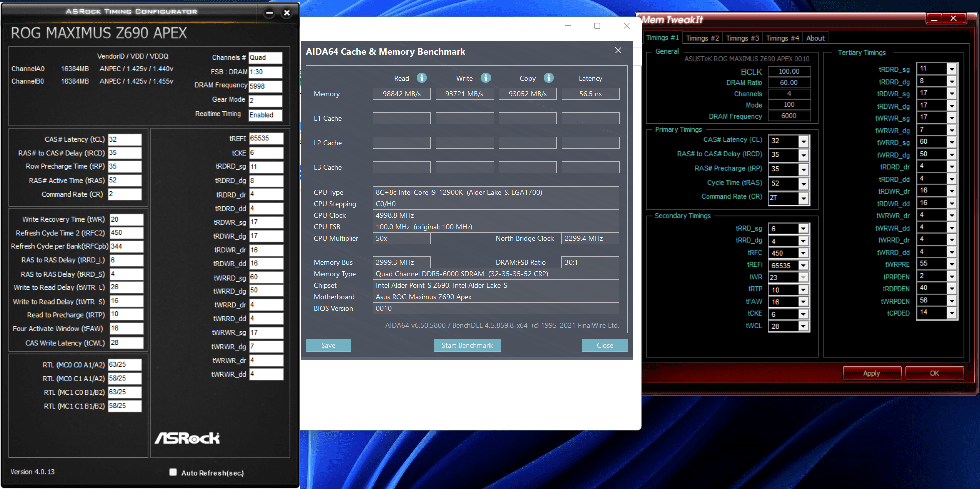Click the Memory Read result 98842 MB/s
This screenshot has height=489, width=980.
tap(402, 94)
